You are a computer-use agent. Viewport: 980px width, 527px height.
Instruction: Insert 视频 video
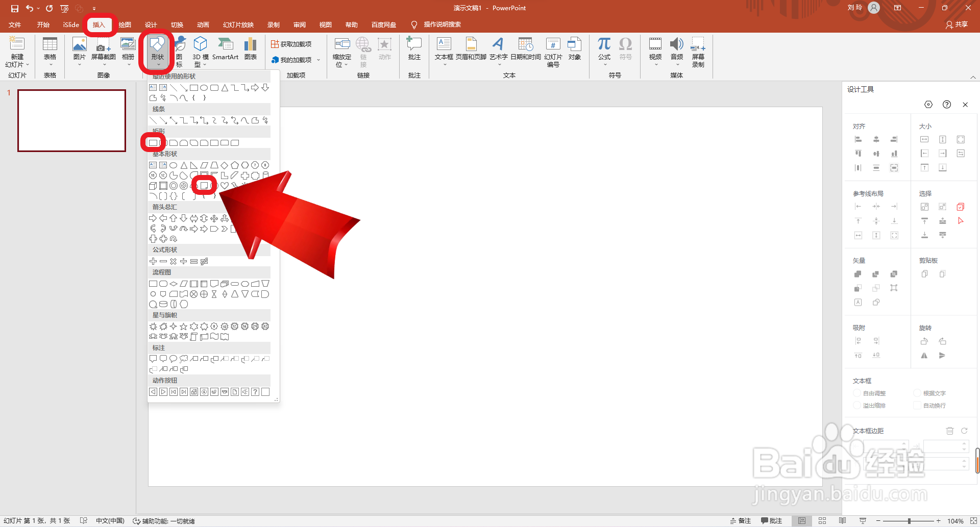(655, 51)
